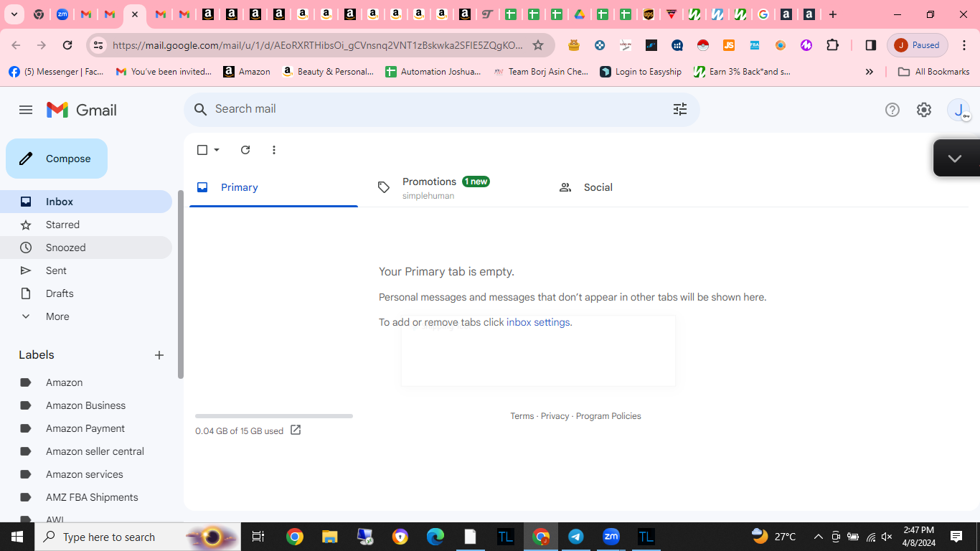Open the All Bookmarks folder
This screenshot has width=980, height=551.
click(933, 72)
